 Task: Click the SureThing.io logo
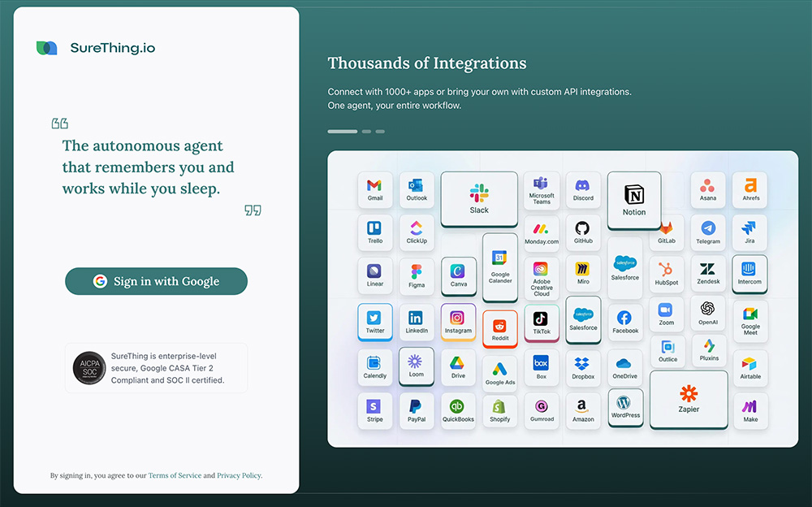96,48
